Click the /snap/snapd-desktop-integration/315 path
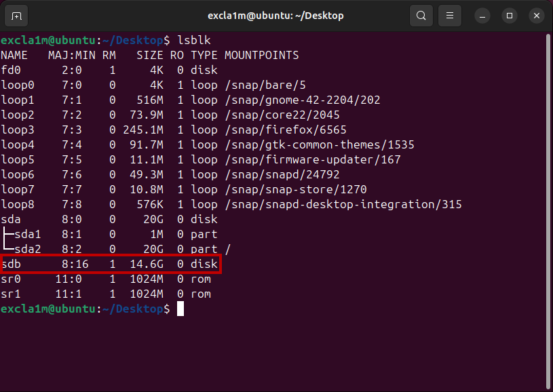 [x=343, y=204]
